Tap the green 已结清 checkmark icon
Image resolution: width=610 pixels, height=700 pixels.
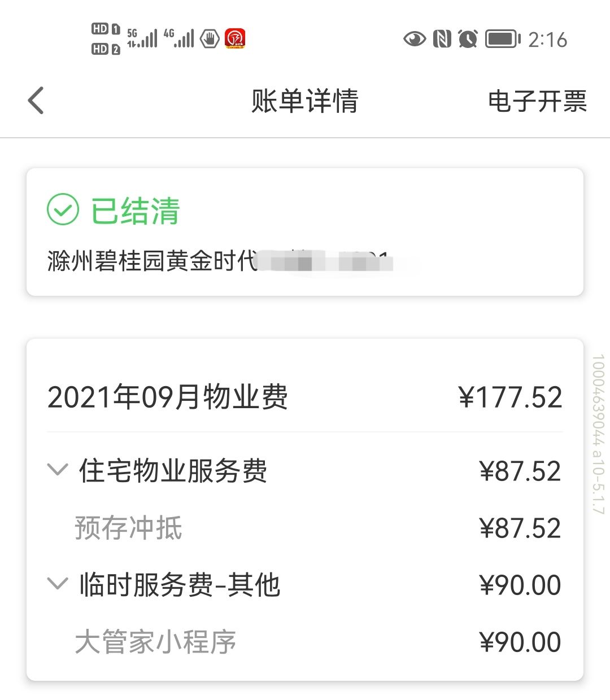(63, 210)
